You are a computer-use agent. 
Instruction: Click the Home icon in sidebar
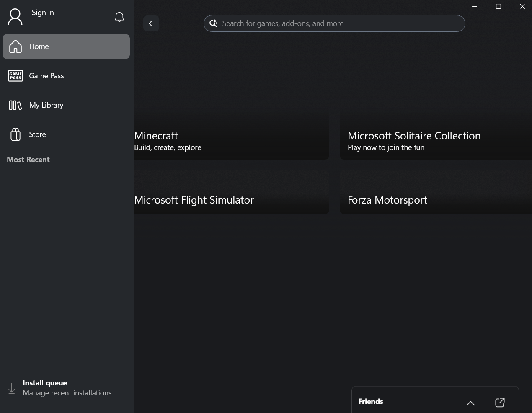[x=15, y=46]
